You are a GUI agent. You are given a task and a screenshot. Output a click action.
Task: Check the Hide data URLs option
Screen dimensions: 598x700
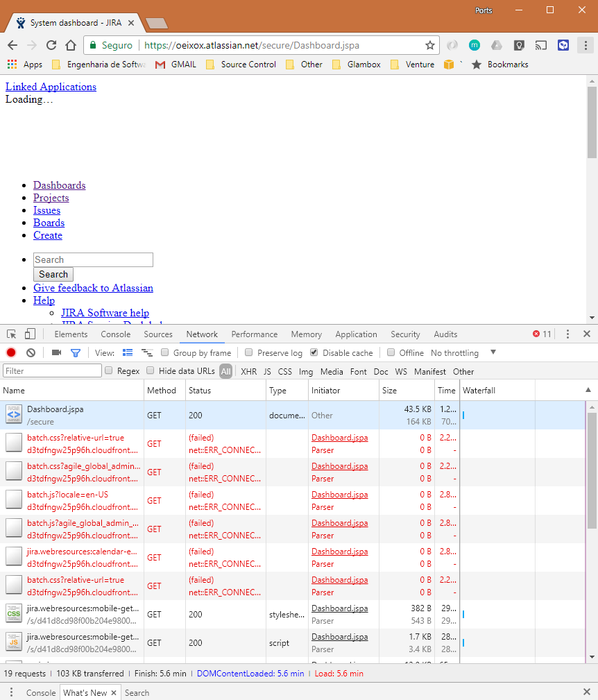tap(151, 370)
